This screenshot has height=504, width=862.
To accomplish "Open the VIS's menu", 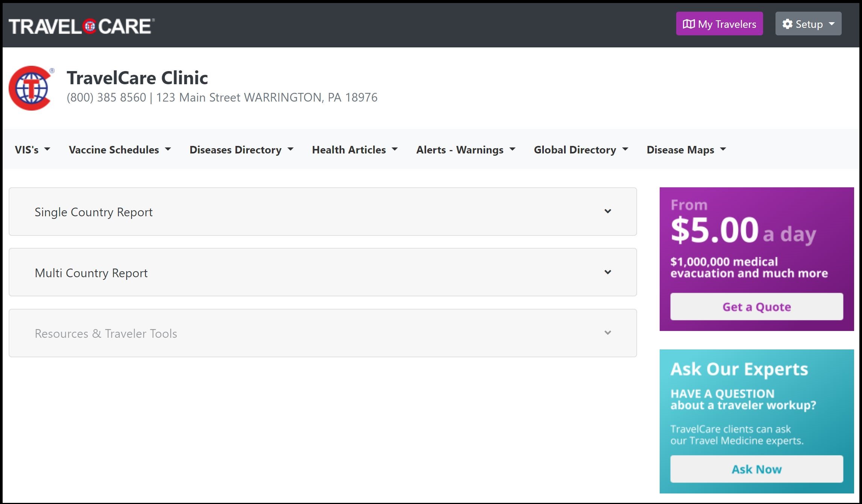I will pyautogui.click(x=32, y=150).
